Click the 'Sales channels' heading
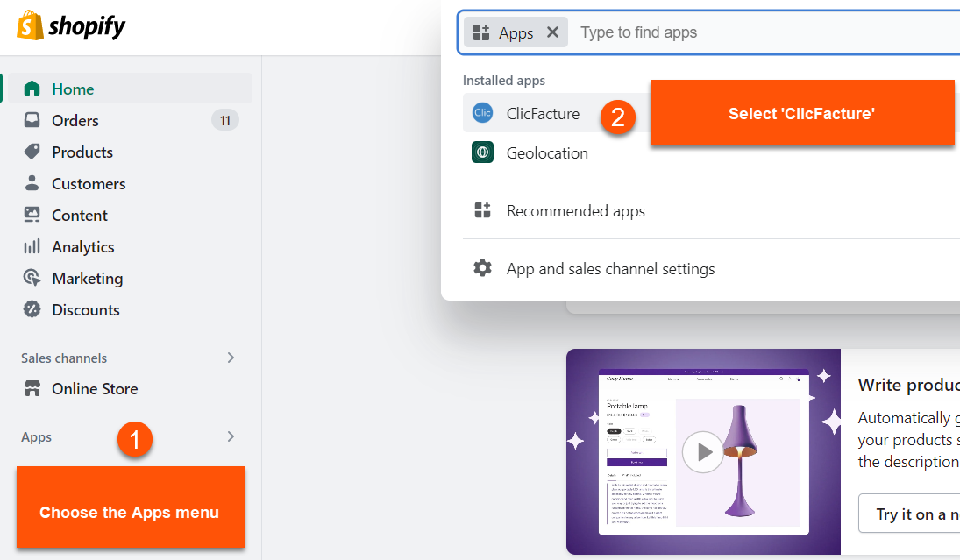The image size is (960, 560). [64, 358]
